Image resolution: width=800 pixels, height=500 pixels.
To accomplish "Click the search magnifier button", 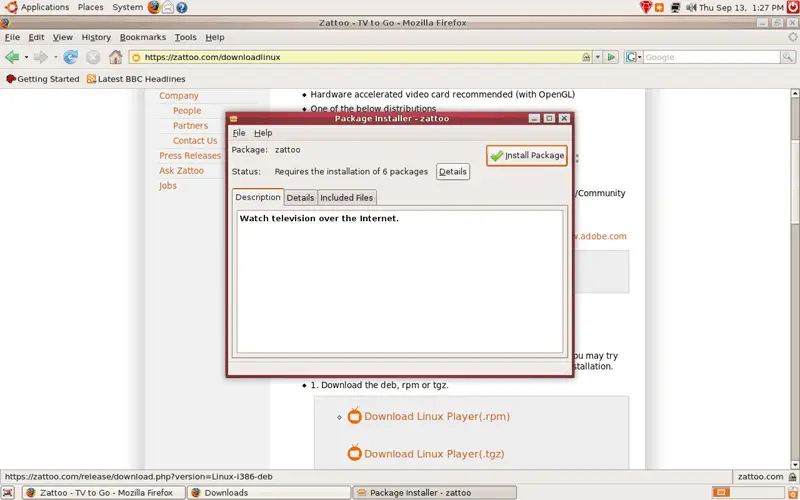I will pyautogui.click(x=788, y=57).
